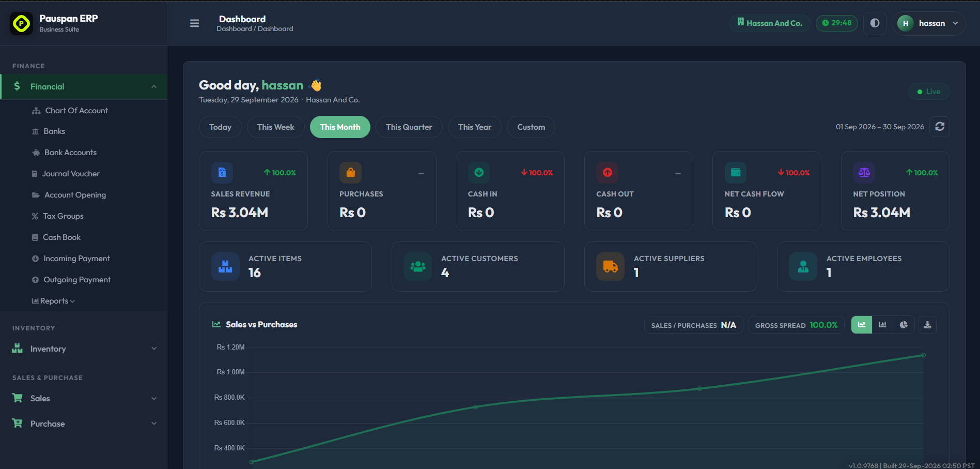This screenshot has width=980, height=469.
Task: Click the Financial dollar sign icon
Action: (17, 86)
